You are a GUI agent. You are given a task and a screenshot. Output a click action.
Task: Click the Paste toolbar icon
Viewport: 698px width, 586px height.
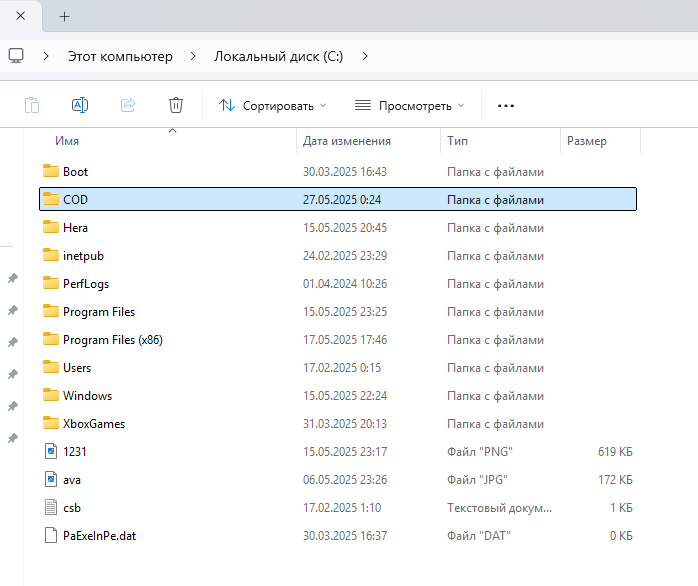tap(32, 106)
